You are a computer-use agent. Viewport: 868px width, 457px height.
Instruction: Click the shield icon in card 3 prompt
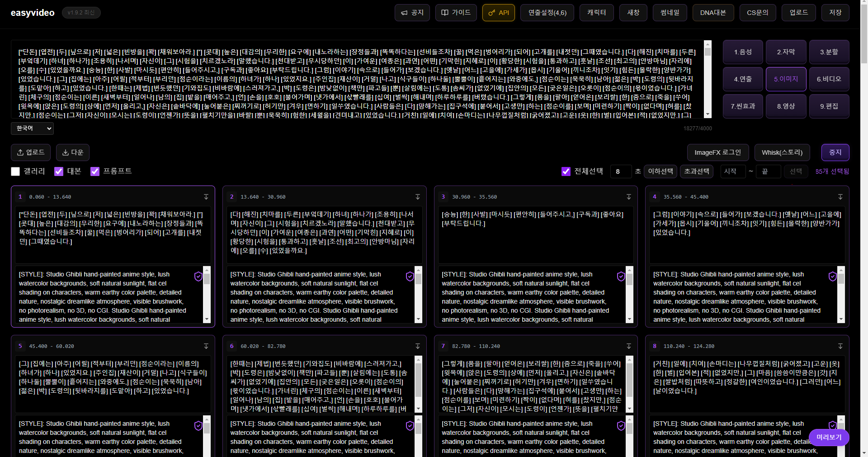point(621,276)
